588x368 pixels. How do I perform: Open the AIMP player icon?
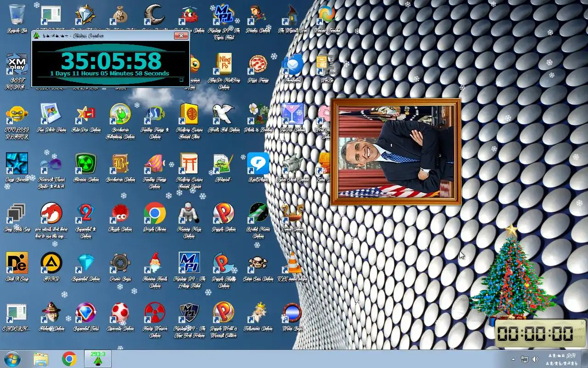pyautogui.click(x=51, y=263)
